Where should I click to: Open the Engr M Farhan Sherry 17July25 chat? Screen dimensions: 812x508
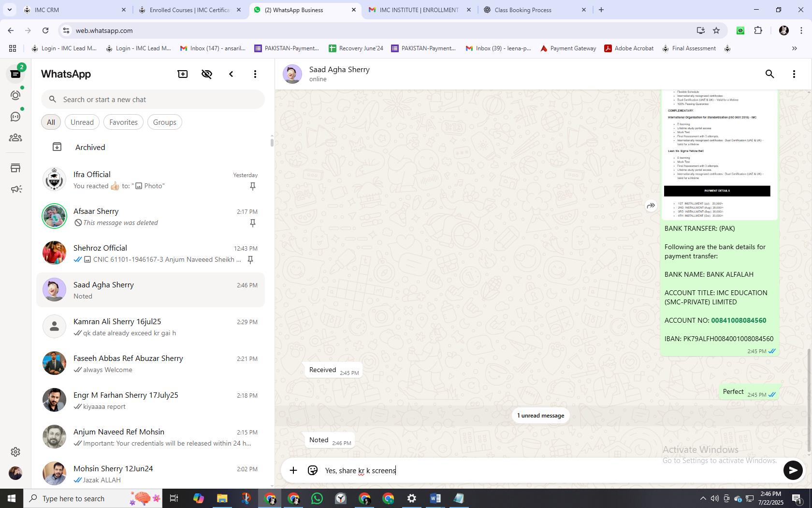pyautogui.click(x=151, y=400)
